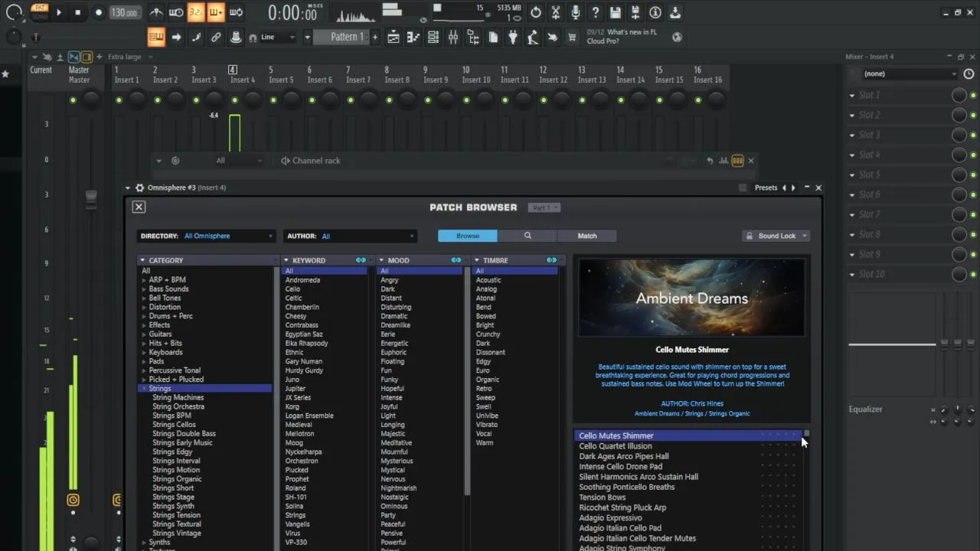Open the (none) input dropdown in Mixer panel
Viewport: 980px width, 551px height.
[910, 74]
